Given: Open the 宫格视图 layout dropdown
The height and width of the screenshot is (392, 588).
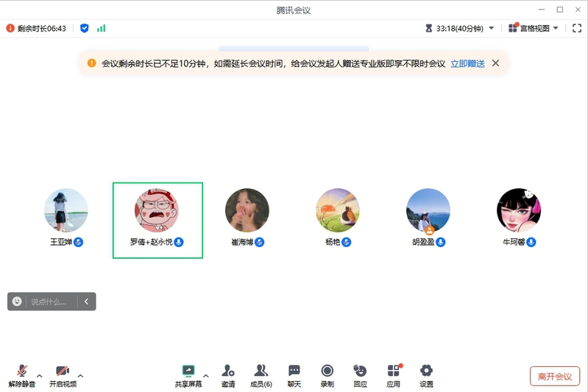Looking at the screenshot, I should 534,28.
